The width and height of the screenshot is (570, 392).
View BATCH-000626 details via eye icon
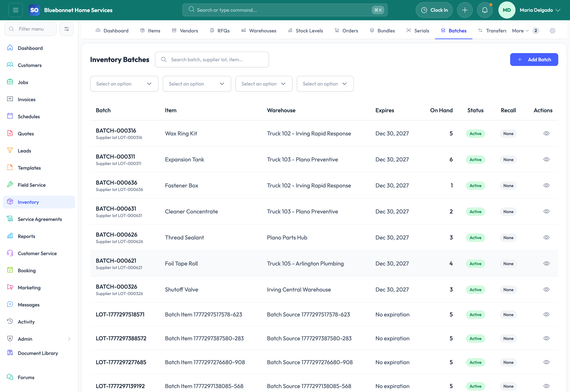pyautogui.click(x=546, y=238)
